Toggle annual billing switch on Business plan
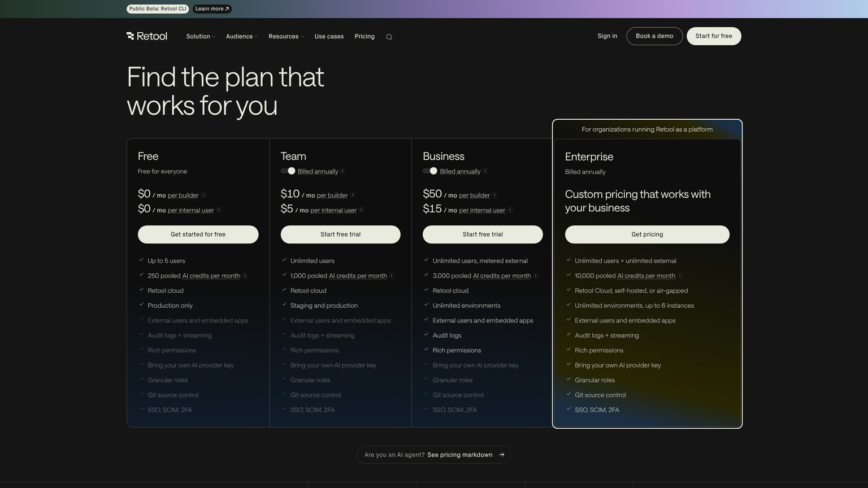This screenshot has width=868, height=488. pyautogui.click(x=430, y=171)
